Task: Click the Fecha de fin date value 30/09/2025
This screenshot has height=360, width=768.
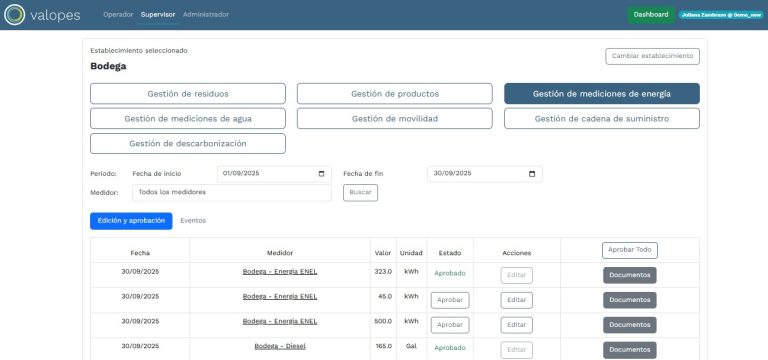Action: click(452, 173)
